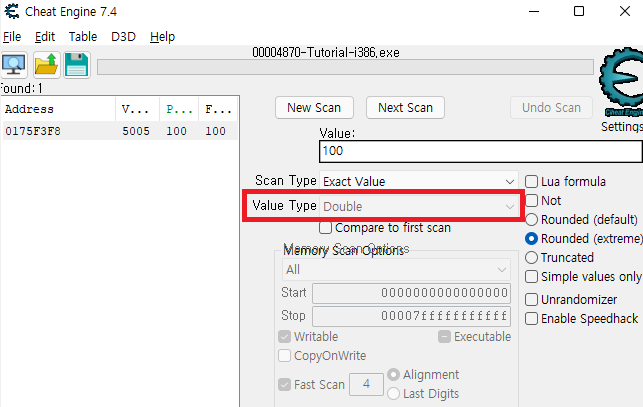Click the First column header
Screen dimensions: 643x407
218,110
